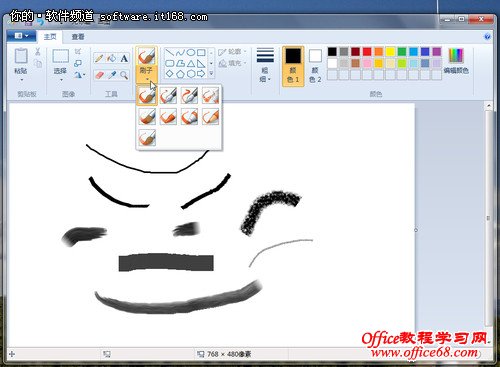This screenshot has width=500, height=367.
Task: Select the Fill with color bucket tool
Action: click(x=111, y=59)
